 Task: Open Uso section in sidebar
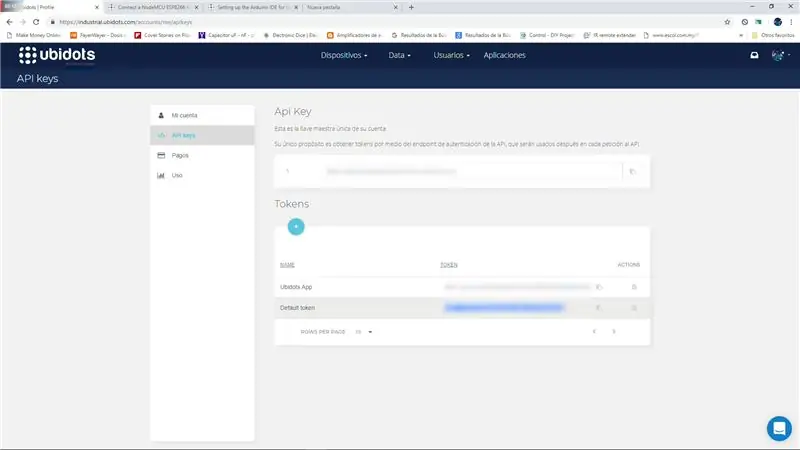[x=202, y=175]
